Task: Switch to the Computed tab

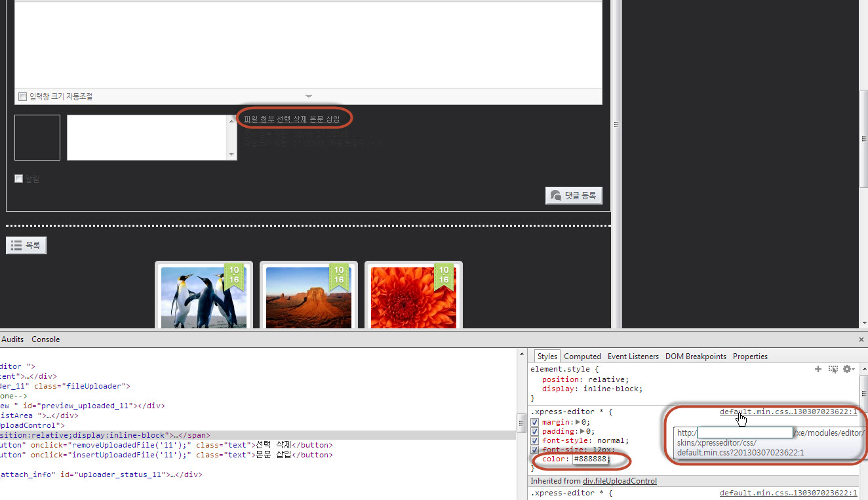Action: (x=582, y=356)
